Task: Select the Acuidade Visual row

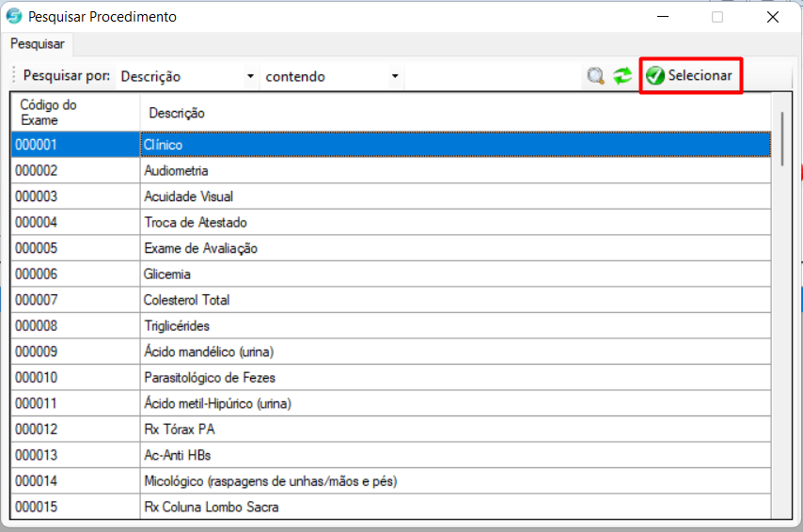Action: click(455, 196)
